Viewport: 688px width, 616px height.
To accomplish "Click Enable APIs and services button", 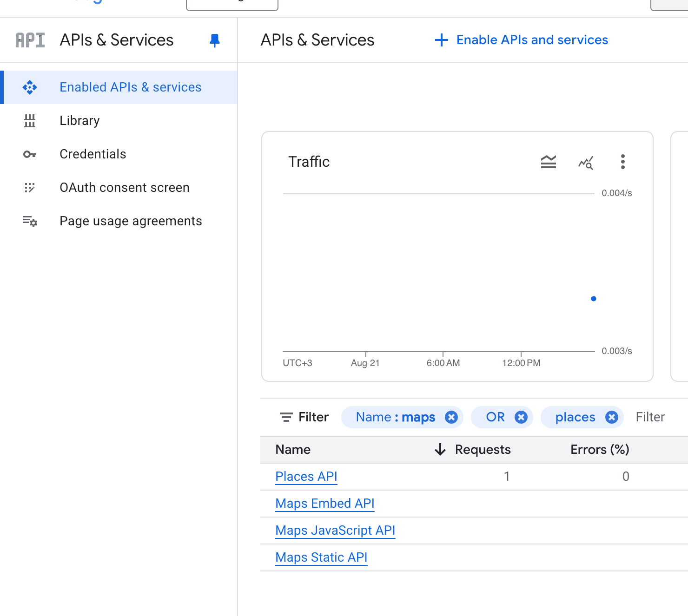I will 522,40.
